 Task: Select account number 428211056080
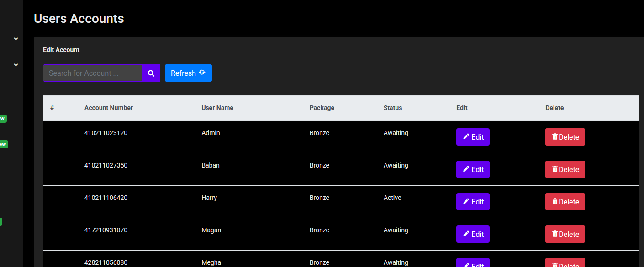106,262
